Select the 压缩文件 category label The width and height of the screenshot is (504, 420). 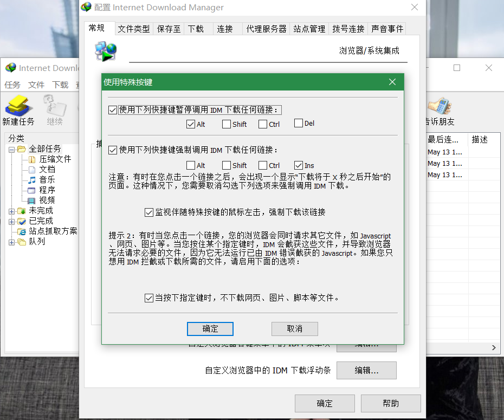click(55, 159)
